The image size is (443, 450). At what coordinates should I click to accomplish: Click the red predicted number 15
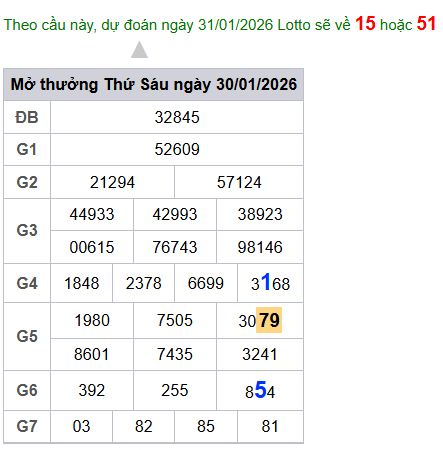[x=365, y=24]
